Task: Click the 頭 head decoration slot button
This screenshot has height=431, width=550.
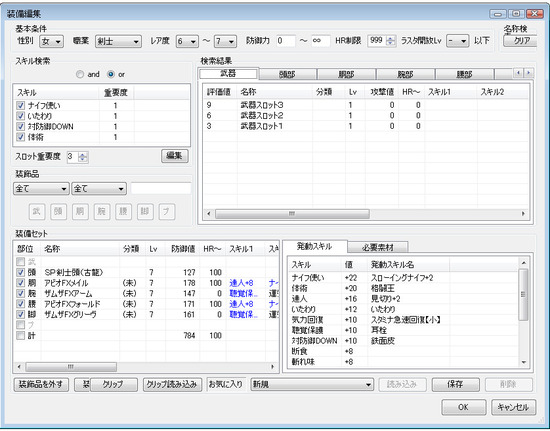Action: (58, 211)
